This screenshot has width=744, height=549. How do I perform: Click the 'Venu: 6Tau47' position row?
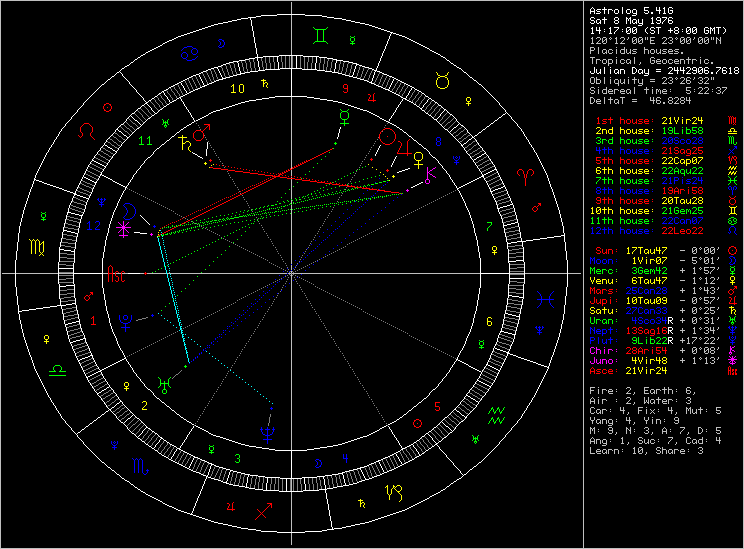(664, 280)
